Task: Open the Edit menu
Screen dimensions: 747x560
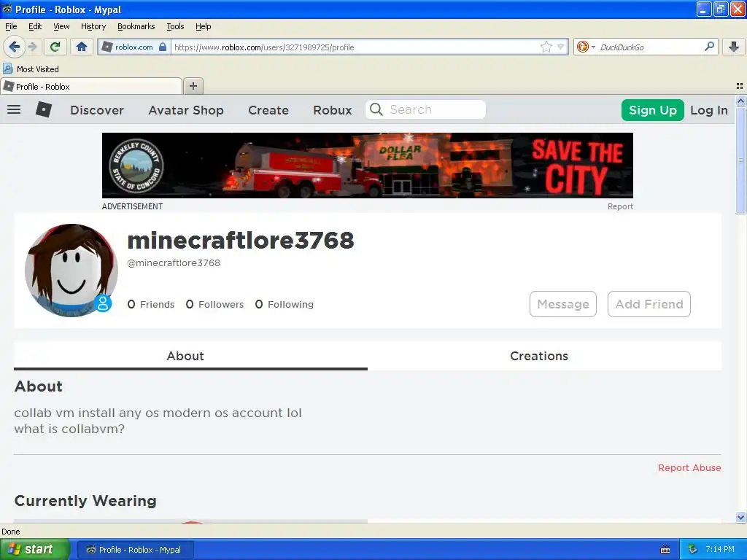Action: [x=35, y=26]
